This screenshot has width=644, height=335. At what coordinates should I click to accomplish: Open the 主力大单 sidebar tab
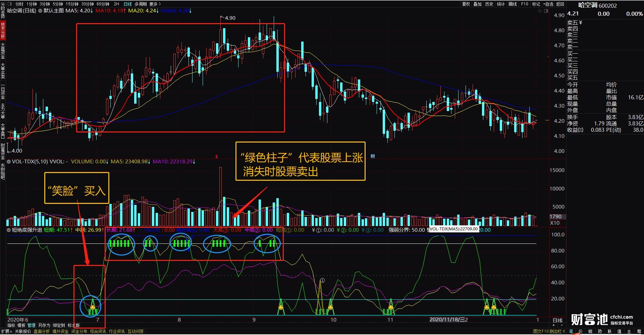[x=3, y=111]
